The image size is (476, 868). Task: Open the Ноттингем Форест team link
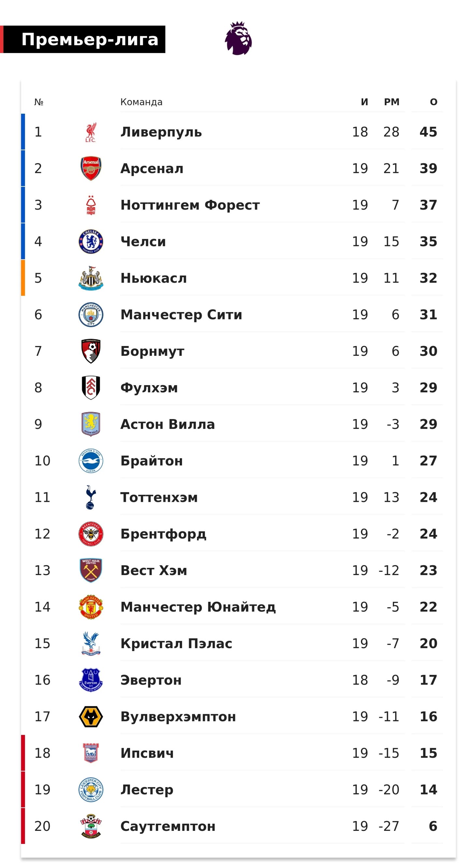click(190, 205)
